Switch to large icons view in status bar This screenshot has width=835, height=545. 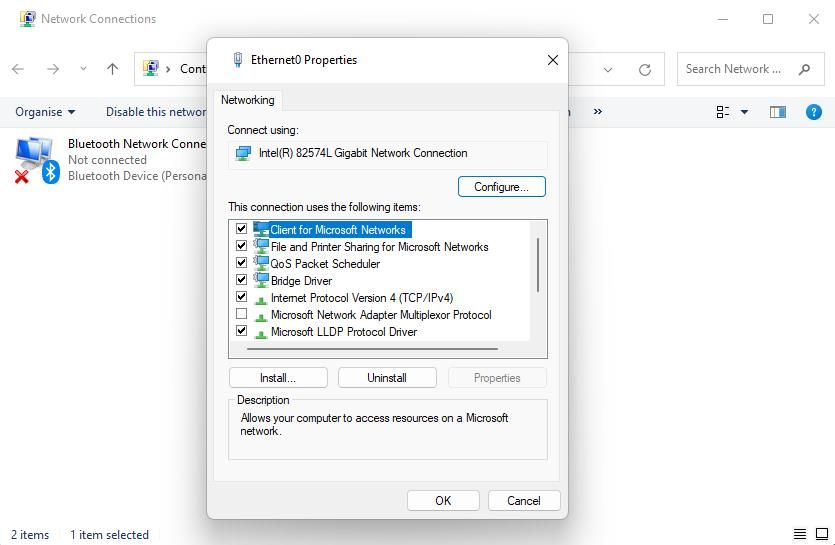(822, 534)
